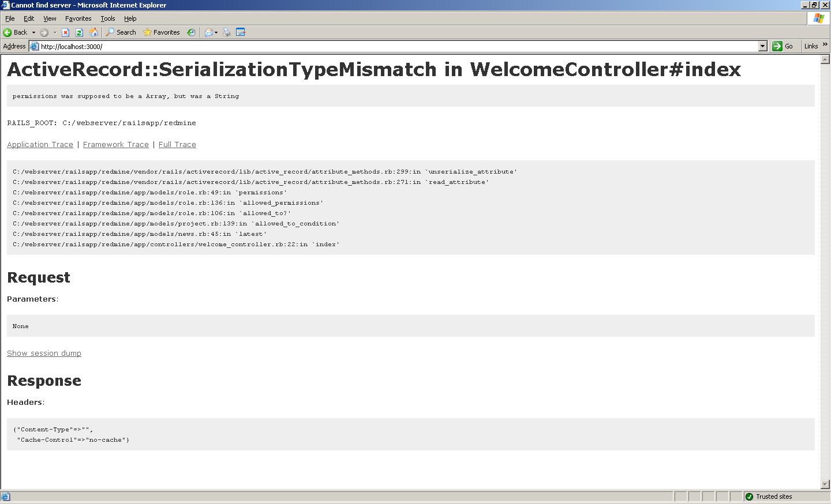Expand the address bar URL dropdown
The image size is (831, 504).
coord(762,46)
